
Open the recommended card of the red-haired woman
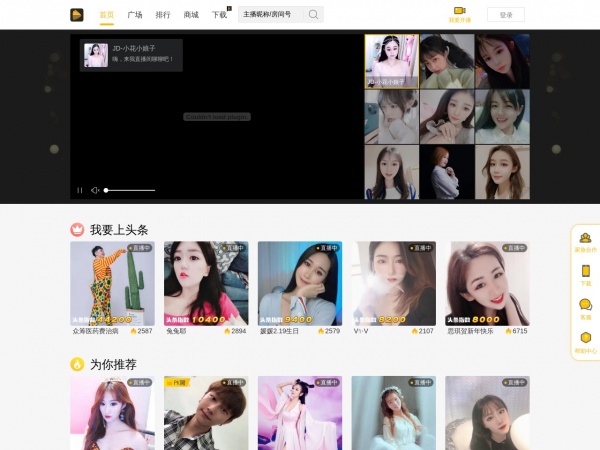112,413
